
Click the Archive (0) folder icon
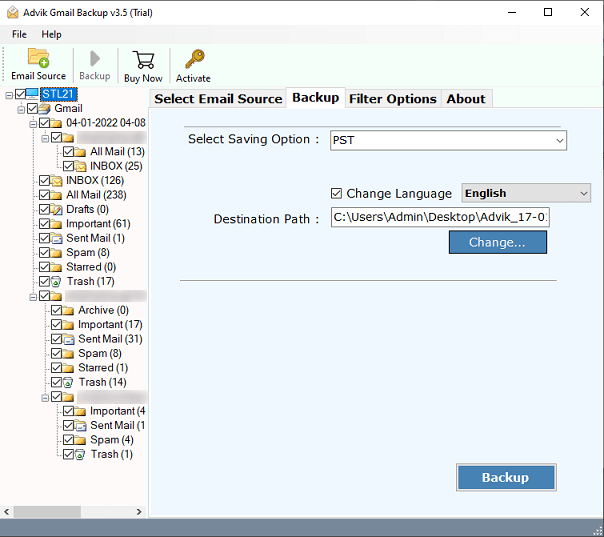click(68, 310)
